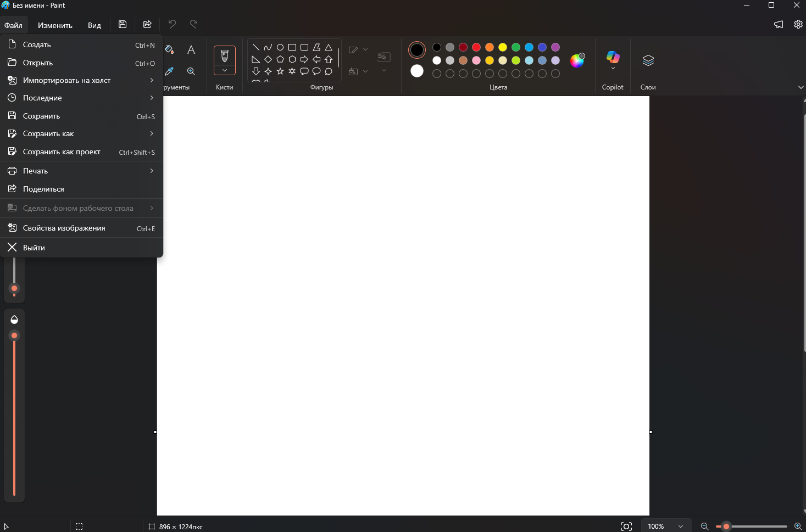Expand the Импортировать на холст submenu
Image resolution: width=806 pixels, height=532 pixels.
pos(81,80)
